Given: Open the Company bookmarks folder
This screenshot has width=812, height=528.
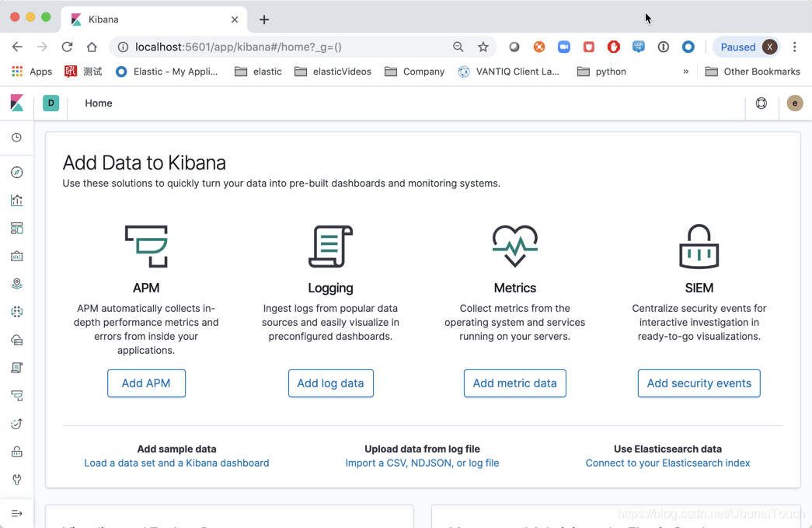Looking at the screenshot, I should point(415,72).
